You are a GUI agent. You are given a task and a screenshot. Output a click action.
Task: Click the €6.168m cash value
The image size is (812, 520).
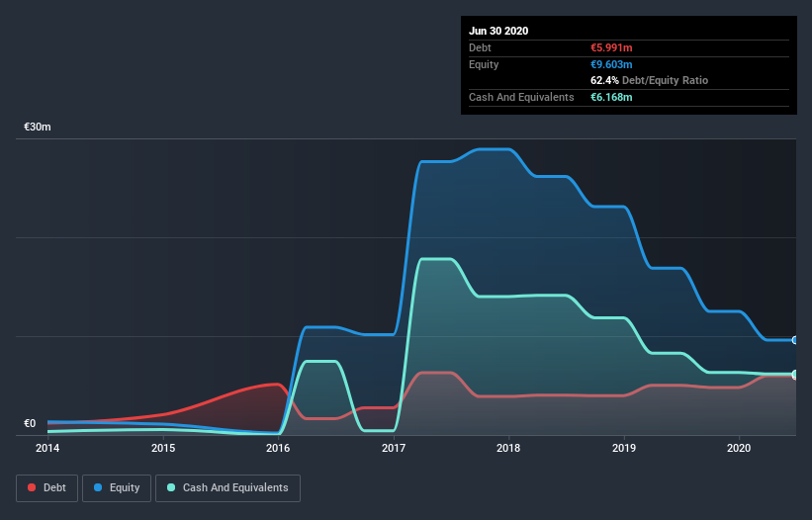click(x=611, y=97)
